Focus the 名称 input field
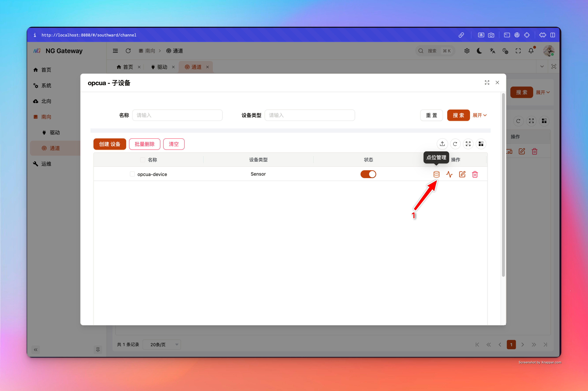The height and width of the screenshot is (391, 588). pyautogui.click(x=177, y=115)
